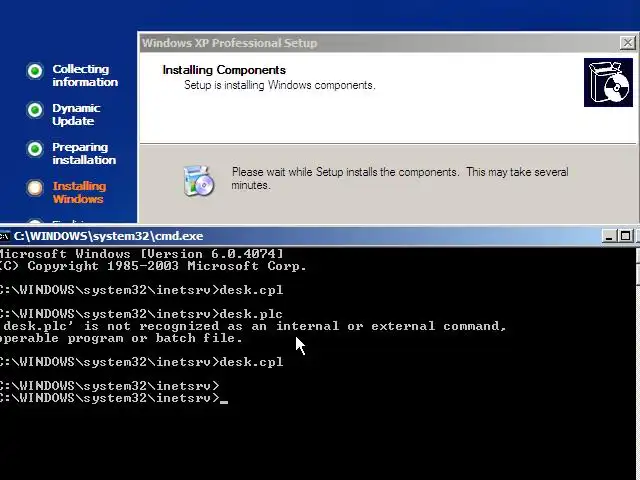The height and width of the screenshot is (480, 640).
Task: Click the Collecting information step label
Action: pos(85,76)
